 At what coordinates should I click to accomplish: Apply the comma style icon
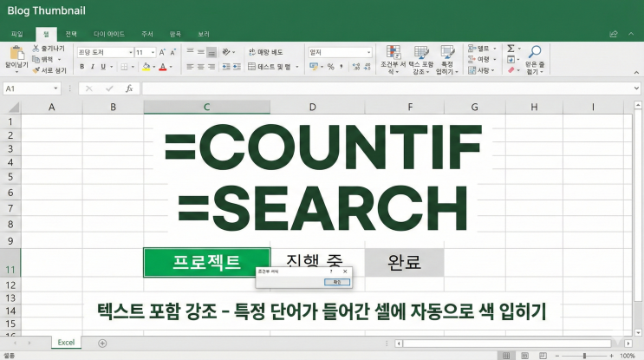click(342, 66)
